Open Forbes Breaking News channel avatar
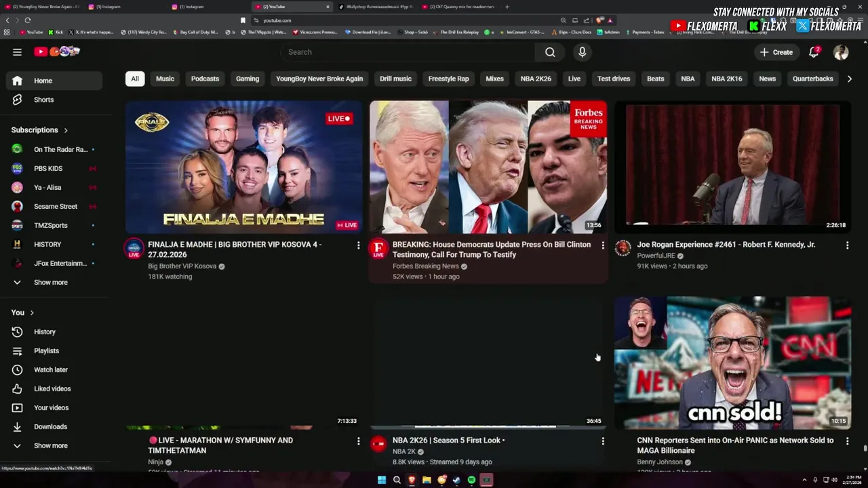868x488 pixels. (x=378, y=248)
